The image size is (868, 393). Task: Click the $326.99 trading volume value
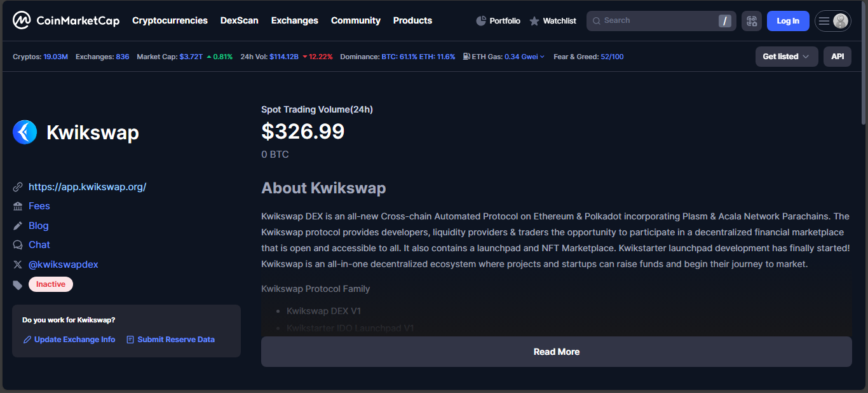(302, 132)
